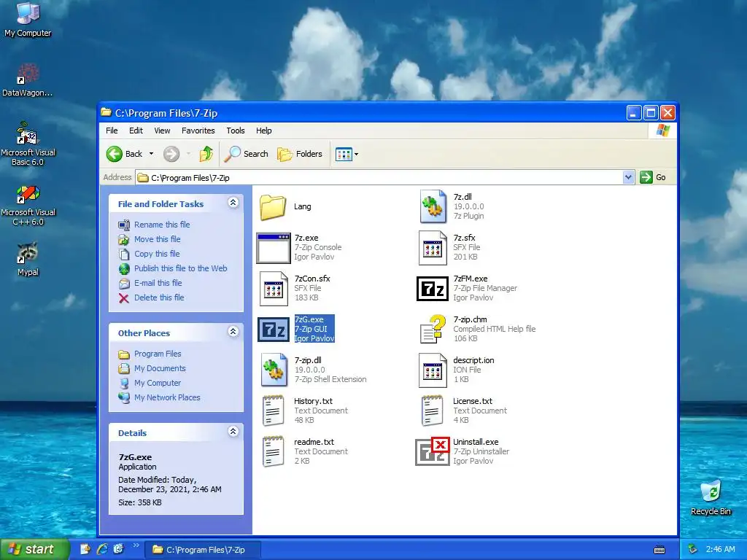
Task: Collapse the Other Places panel
Action: click(233, 332)
